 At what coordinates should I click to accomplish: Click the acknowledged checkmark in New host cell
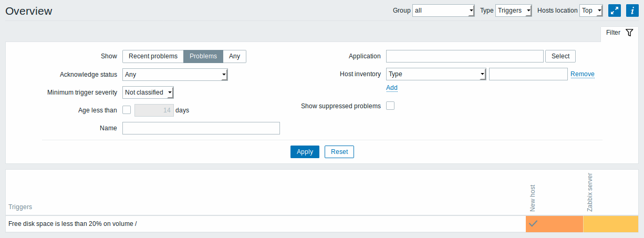[533, 224]
